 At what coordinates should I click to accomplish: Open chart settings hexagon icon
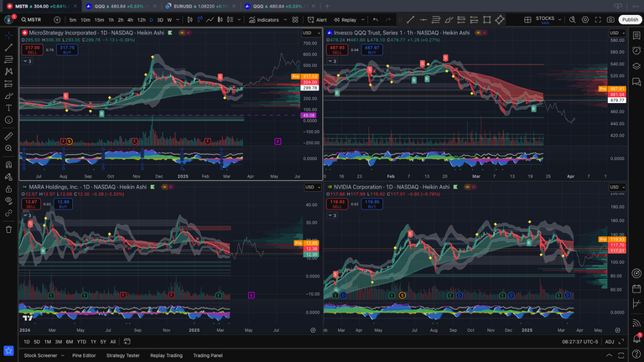pos(585,20)
